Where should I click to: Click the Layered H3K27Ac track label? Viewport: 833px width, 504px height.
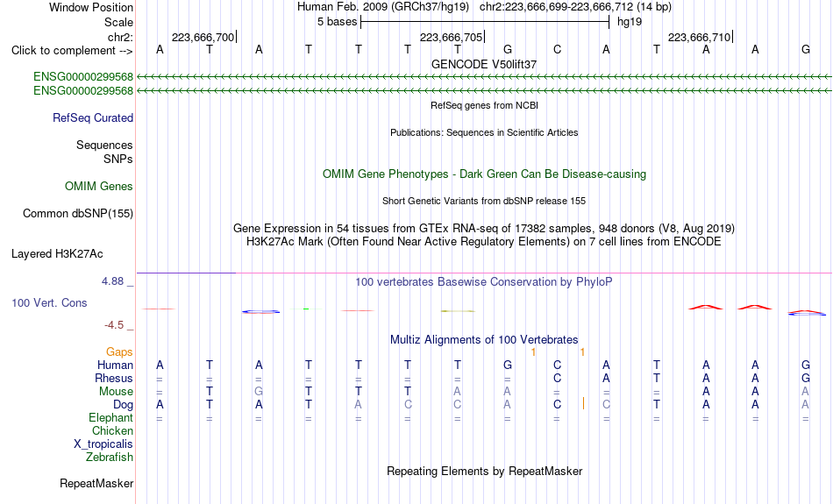(x=57, y=254)
